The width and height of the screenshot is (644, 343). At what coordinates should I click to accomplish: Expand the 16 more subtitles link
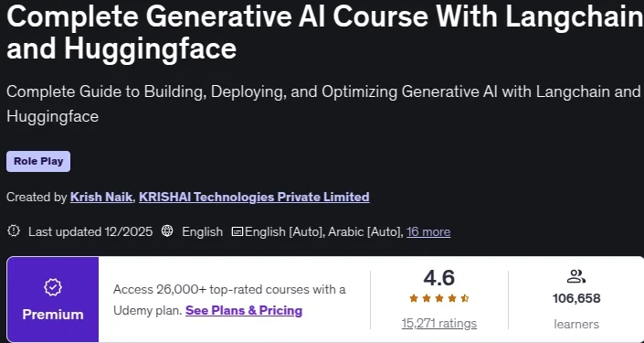(428, 232)
